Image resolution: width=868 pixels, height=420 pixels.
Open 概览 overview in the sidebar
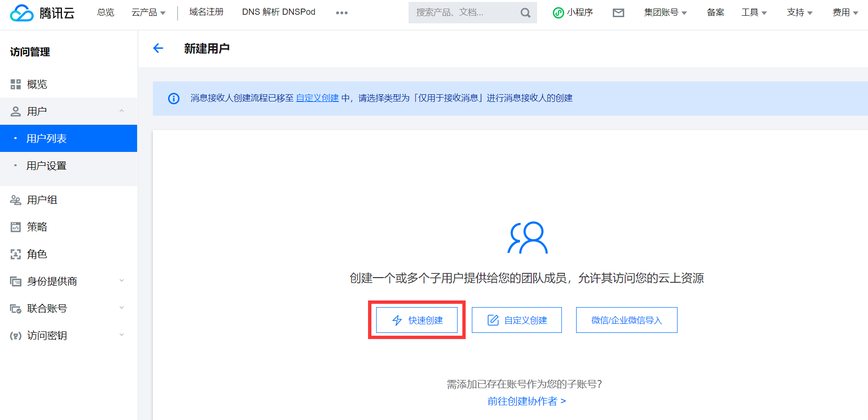(37, 84)
